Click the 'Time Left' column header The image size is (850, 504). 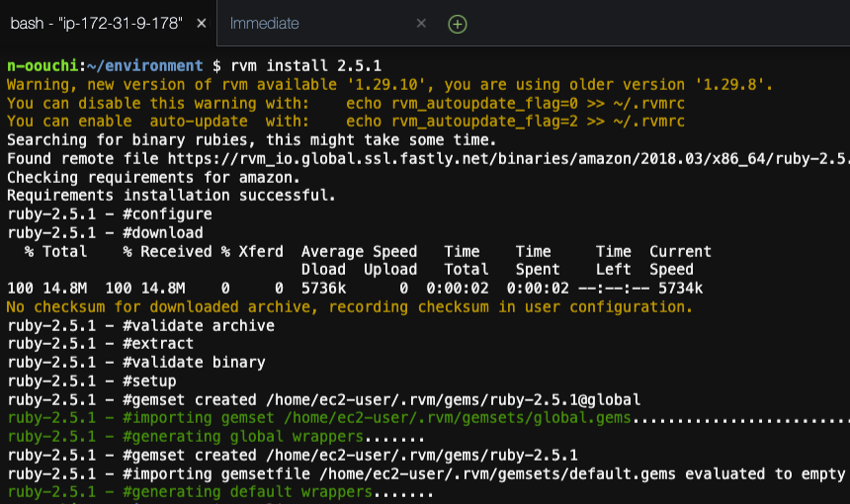614,260
